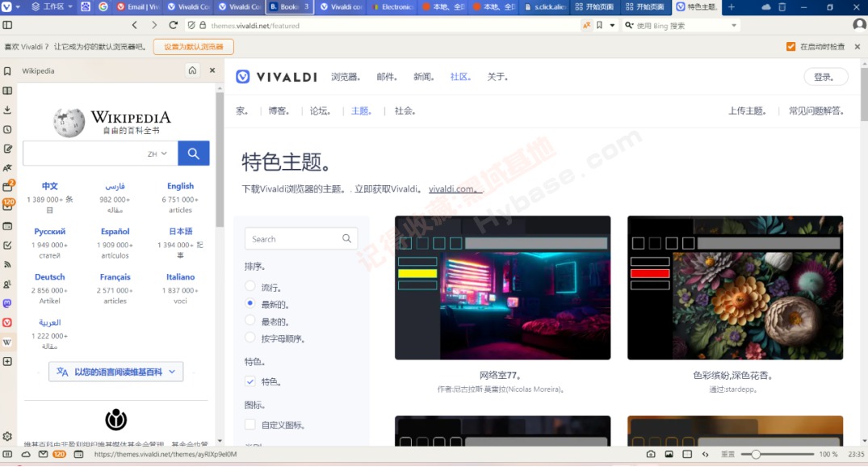
Task: Click the reload page icon
Action: [x=173, y=25]
